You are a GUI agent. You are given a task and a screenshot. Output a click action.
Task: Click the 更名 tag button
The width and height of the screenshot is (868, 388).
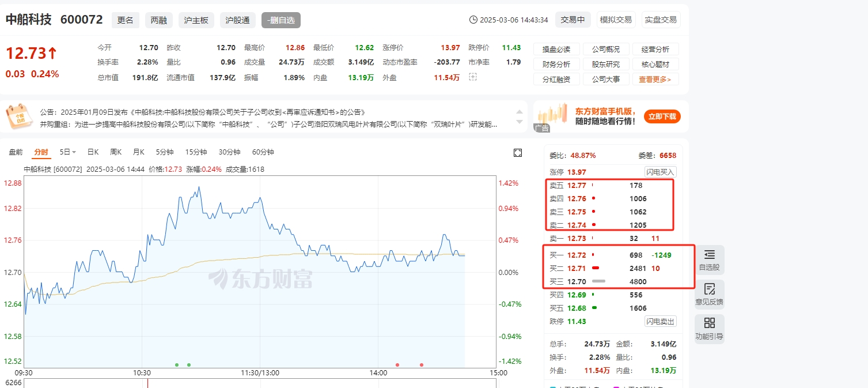(125, 20)
